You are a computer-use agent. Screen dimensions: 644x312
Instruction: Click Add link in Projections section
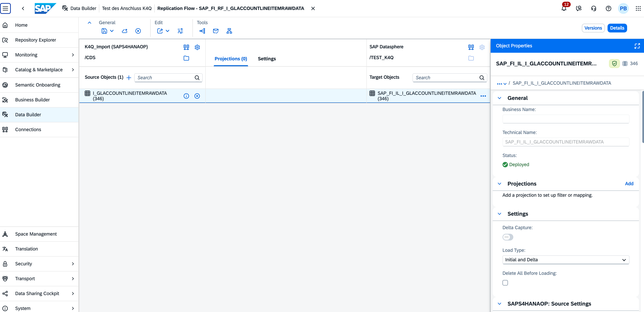pyautogui.click(x=629, y=184)
